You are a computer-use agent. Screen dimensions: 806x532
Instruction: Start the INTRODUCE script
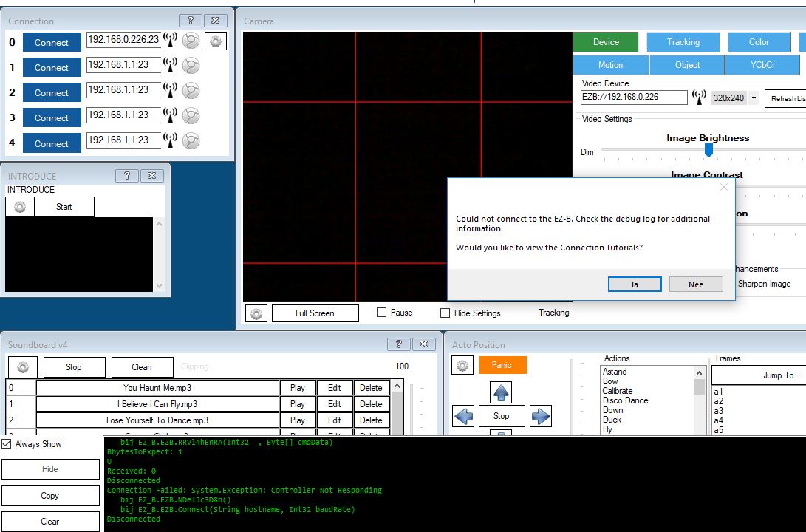pyautogui.click(x=64, y=207)
